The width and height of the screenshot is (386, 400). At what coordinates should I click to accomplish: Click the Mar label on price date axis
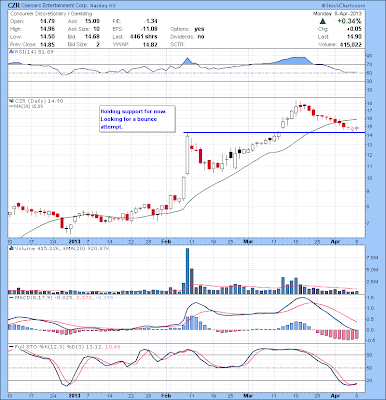coord(248,241)
